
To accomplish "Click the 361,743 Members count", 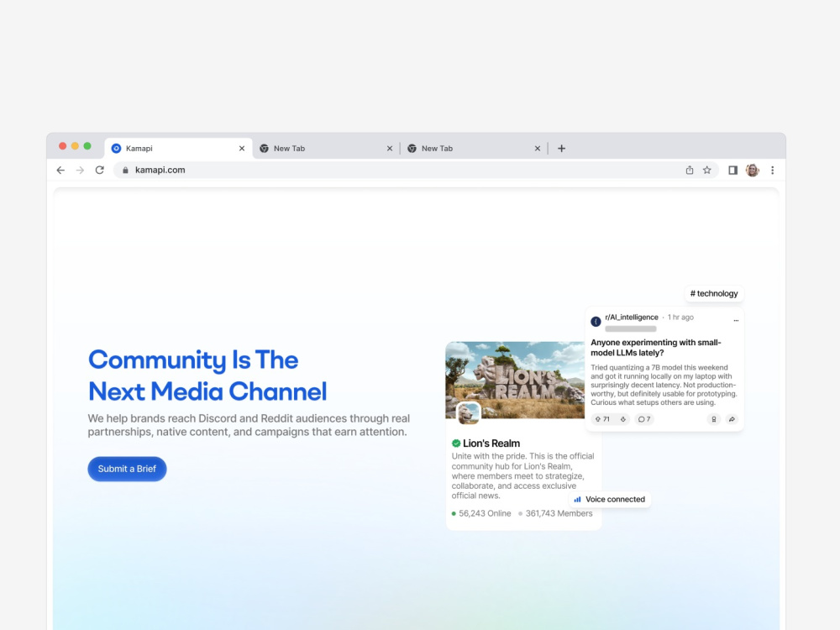I will click(555, 513).
